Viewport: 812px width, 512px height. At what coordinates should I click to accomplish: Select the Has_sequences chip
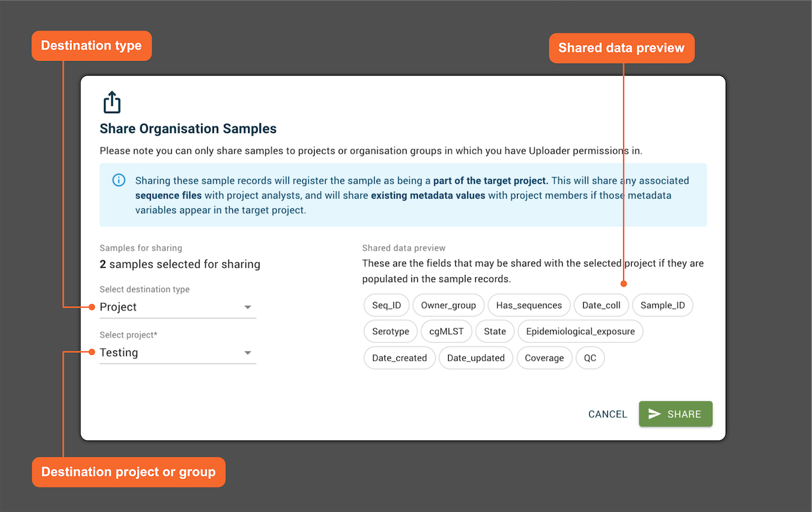point(529,305)
